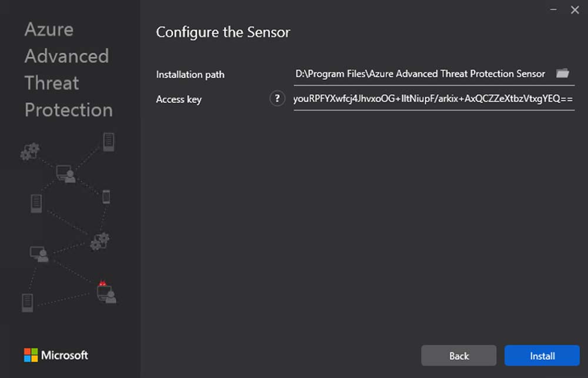
Task: Click the Installation path label
Action: pos(190,75)
